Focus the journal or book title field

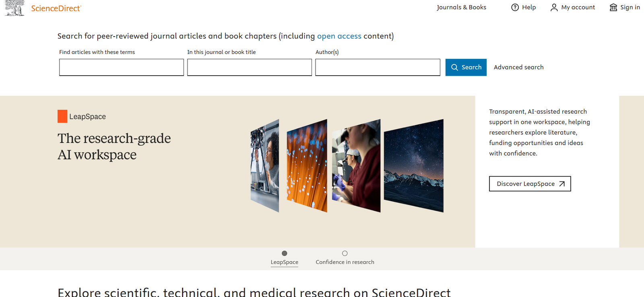tap(249, 67)
